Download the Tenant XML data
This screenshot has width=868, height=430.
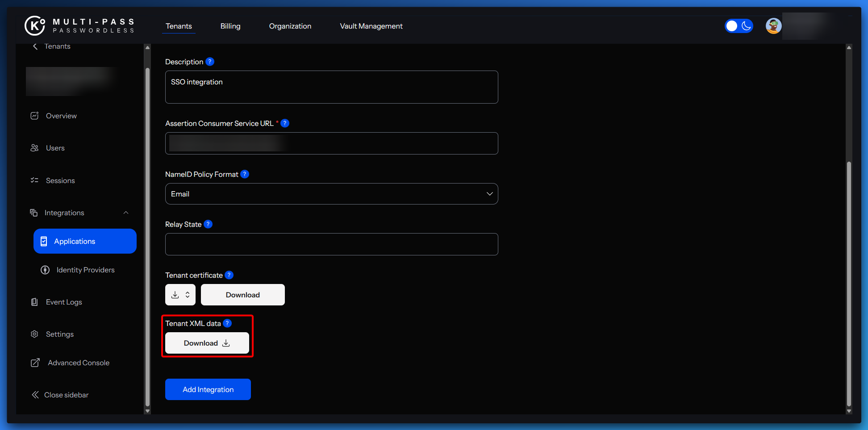click(x=207, y=343)
